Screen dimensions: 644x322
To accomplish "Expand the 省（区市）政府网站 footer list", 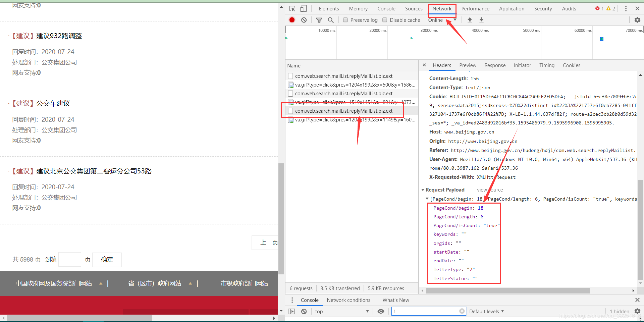I will 190,283.
